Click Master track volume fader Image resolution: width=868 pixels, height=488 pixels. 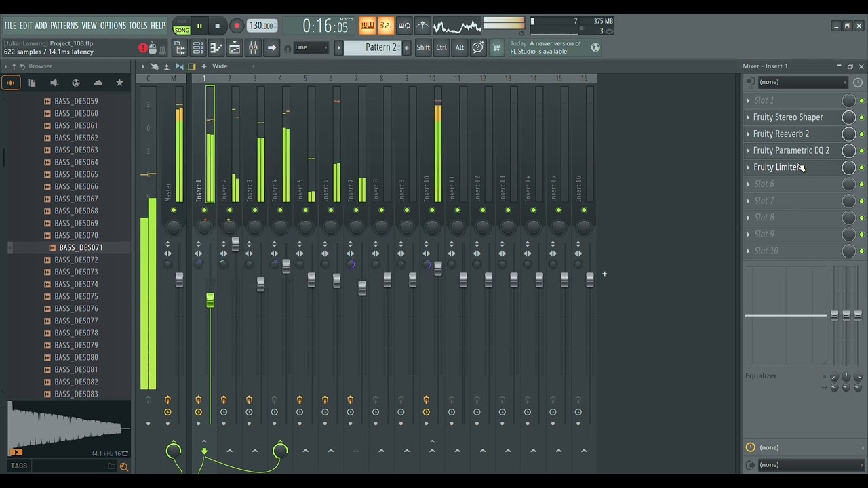179,280
